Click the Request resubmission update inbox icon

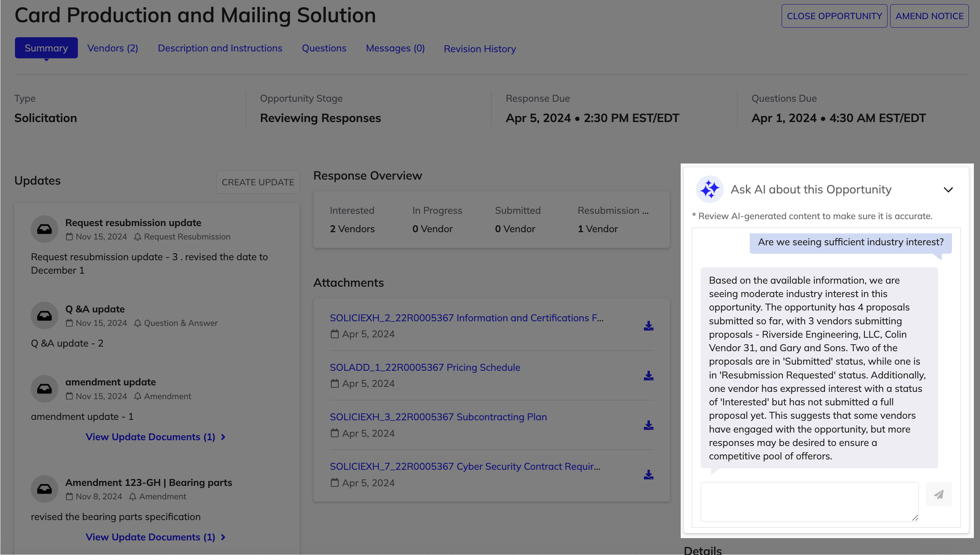click(x=45, y=229)
